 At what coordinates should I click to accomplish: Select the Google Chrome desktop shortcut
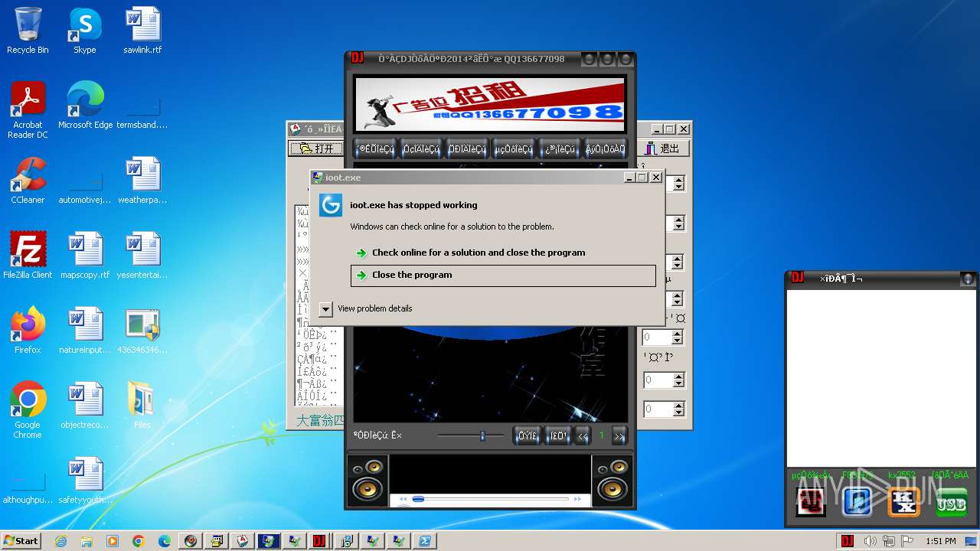28,410
